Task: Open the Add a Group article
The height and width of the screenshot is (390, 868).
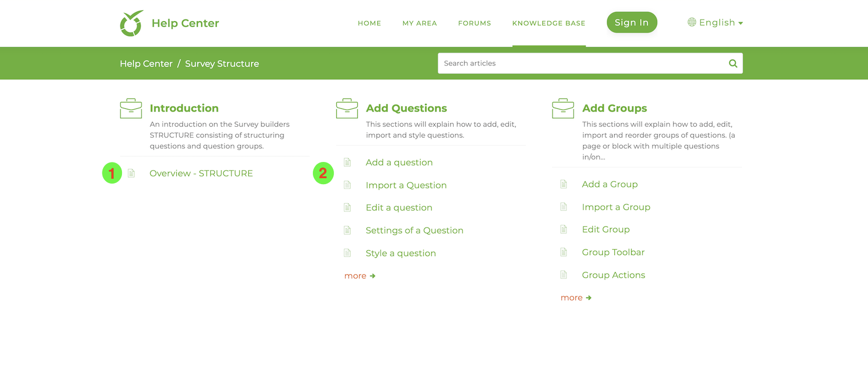Action: pos(610,184)
